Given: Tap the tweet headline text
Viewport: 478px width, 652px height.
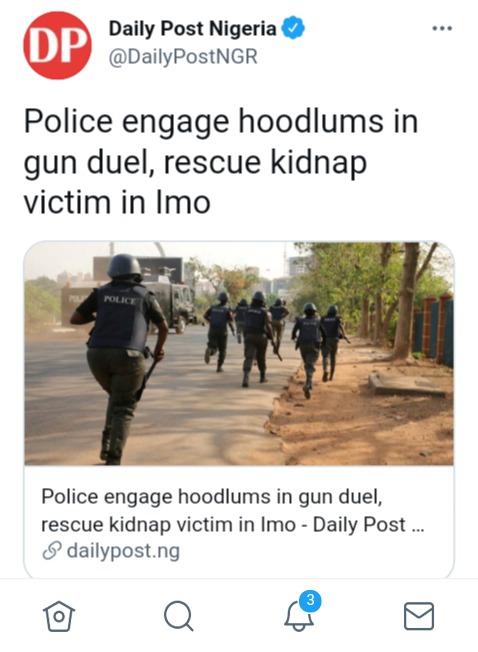Looking at the screenshot, I should 220,161.
